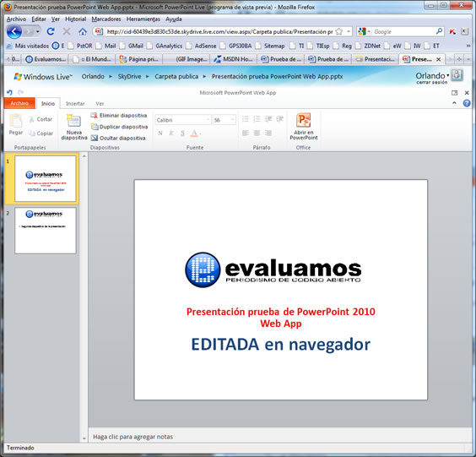This screenshot has width=476, height=457.
Task: Switch to the Evaluamos... browser tab
Action: [46, 59]
